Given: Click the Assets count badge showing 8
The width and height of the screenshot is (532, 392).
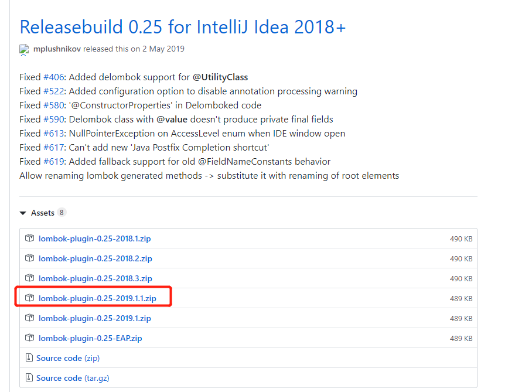Looking at the screenshot, I should [x=61, y=213].
